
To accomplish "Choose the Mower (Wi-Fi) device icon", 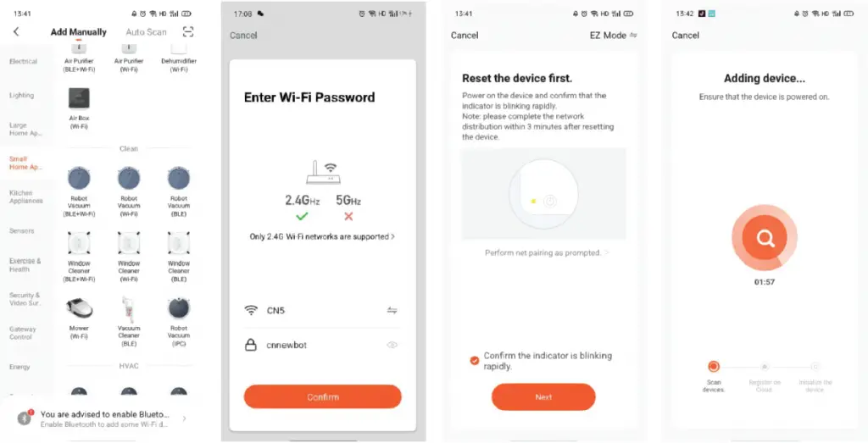I will (x=79, y=308).
